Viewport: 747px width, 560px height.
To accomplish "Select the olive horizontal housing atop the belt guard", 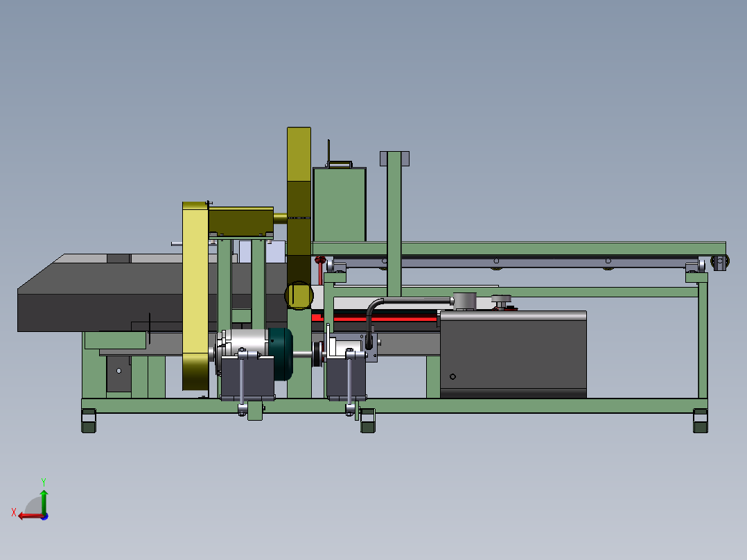I will click(x=240, y=220).
